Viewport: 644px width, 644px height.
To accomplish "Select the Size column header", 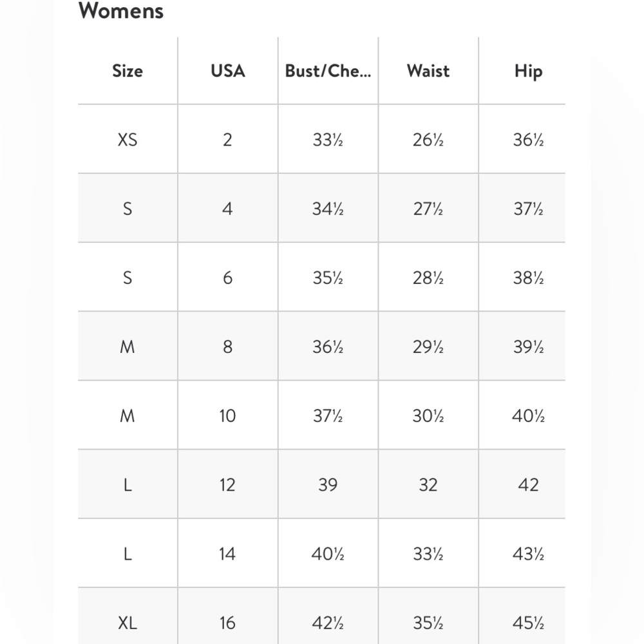I will tap(128, 71).
